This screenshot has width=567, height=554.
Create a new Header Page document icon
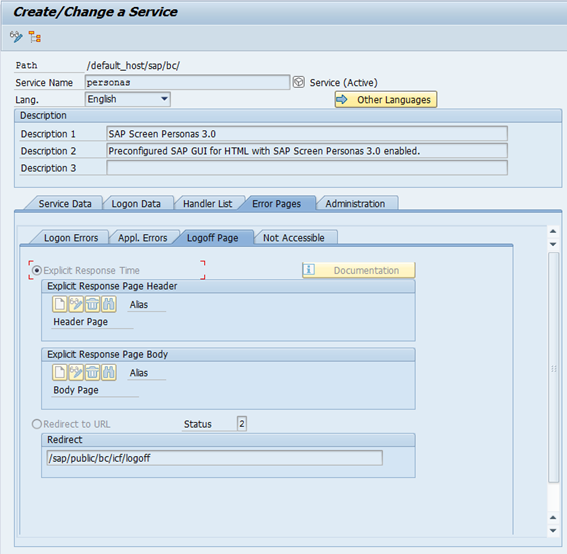[x=60, y=304]
